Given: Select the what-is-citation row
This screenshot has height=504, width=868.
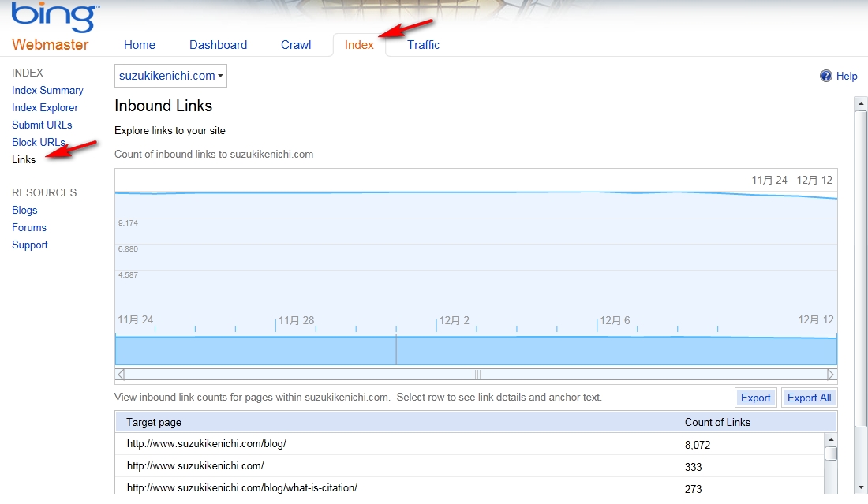Looking at the screenshot, I should pos(470,487).
